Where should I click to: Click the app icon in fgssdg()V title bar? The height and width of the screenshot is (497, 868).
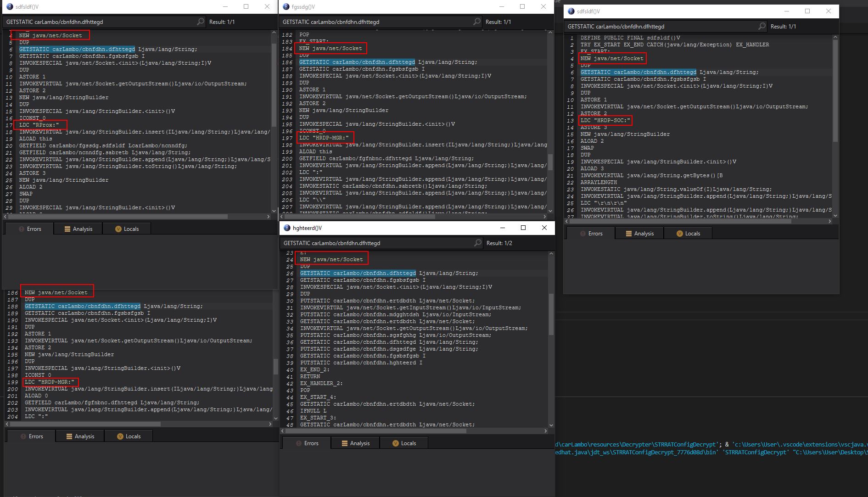point(286,7)
